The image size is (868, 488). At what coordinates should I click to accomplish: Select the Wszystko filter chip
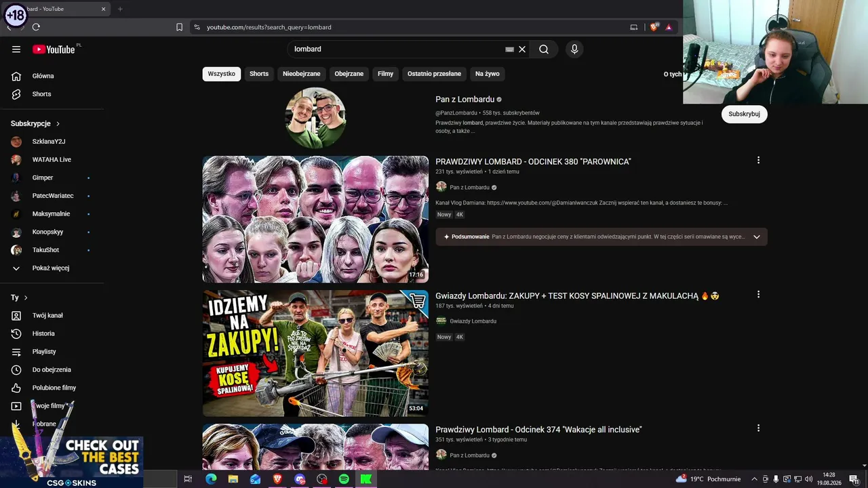222,74
